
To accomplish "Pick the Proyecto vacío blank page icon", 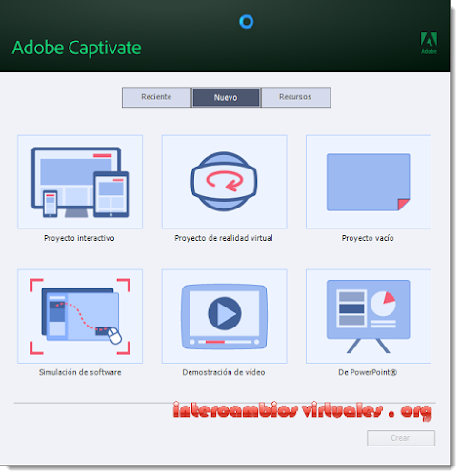I will [x=369, y=182].
